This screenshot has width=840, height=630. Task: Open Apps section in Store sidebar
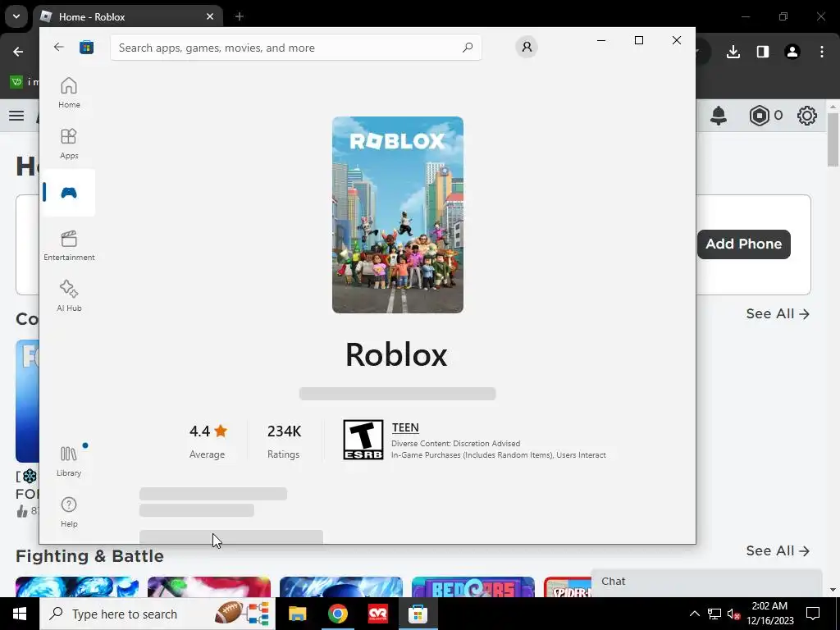[x=69, y=144]
